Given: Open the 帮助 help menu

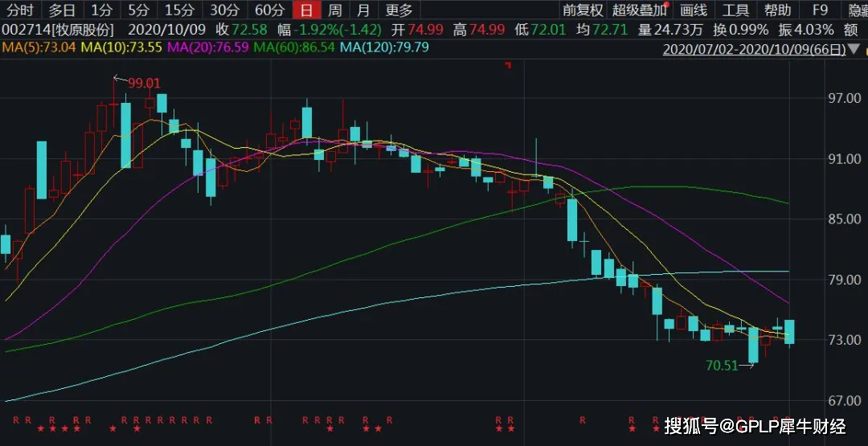Looking at the screenshot, I should 777,10.
